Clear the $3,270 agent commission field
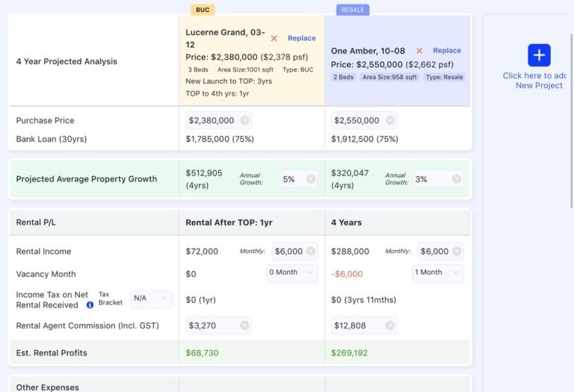Image resolution: width=574 pixels, height=392 pixels. (244, 326)
